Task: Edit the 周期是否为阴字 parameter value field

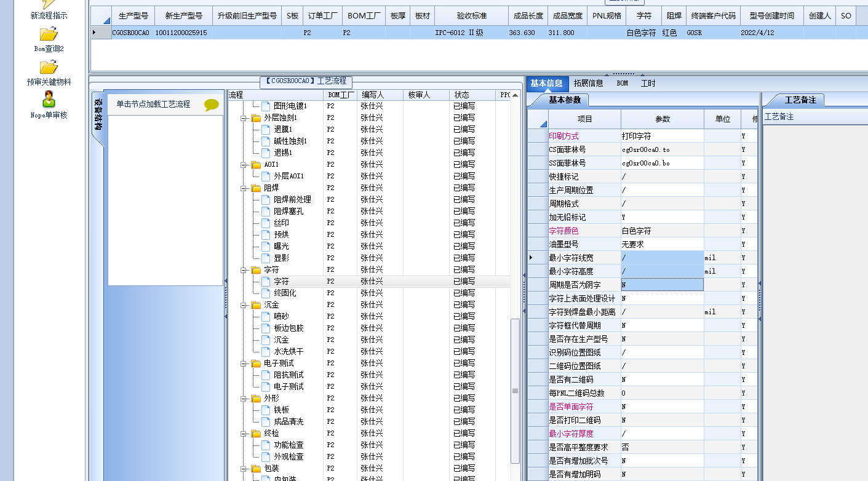Action: coord(662,285)
